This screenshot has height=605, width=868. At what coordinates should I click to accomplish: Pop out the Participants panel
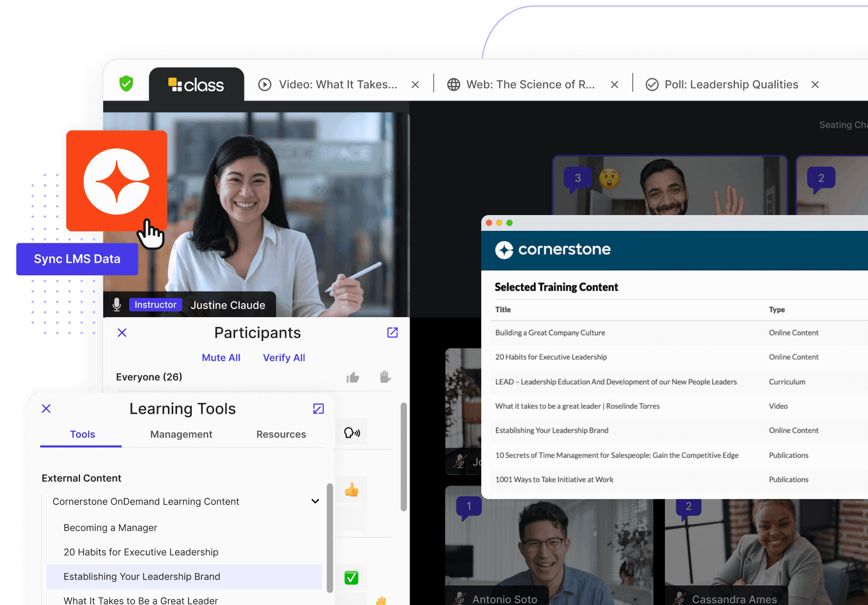(x=393, y=333)
